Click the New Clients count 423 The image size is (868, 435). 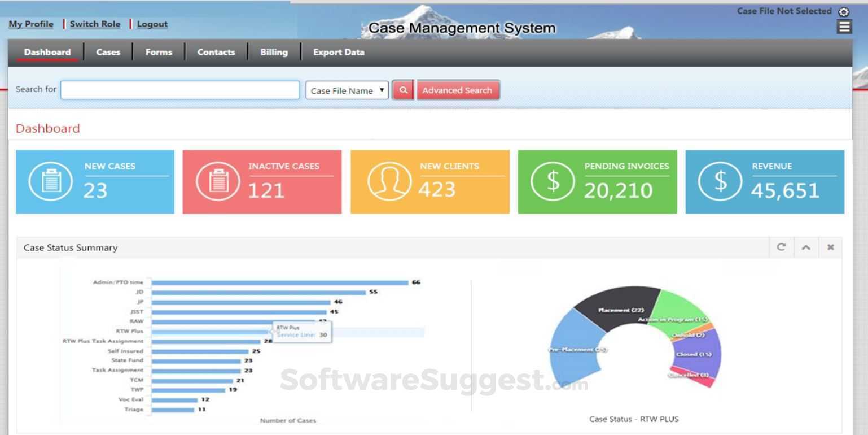[437, 190]
